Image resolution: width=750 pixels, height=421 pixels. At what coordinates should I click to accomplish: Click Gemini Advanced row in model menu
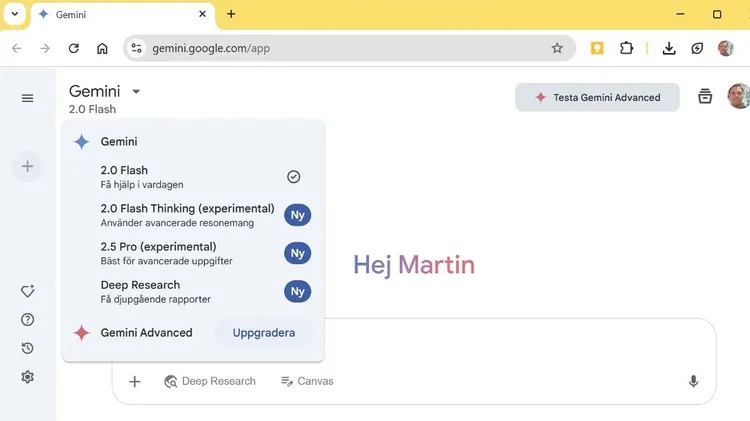[193, 332]
